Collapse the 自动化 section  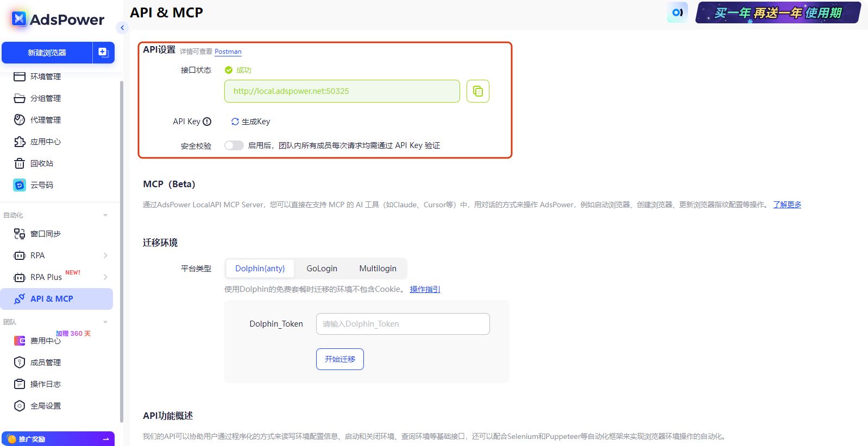[x=105, y=215]
